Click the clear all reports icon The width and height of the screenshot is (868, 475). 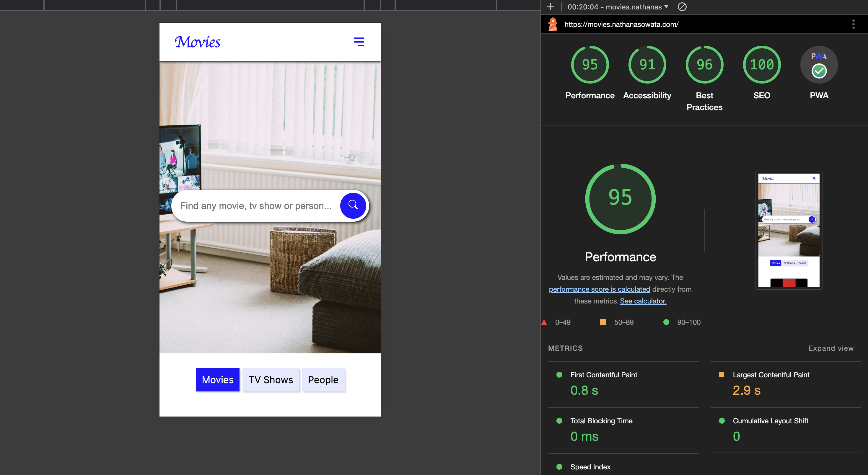(x=682, y=7)
